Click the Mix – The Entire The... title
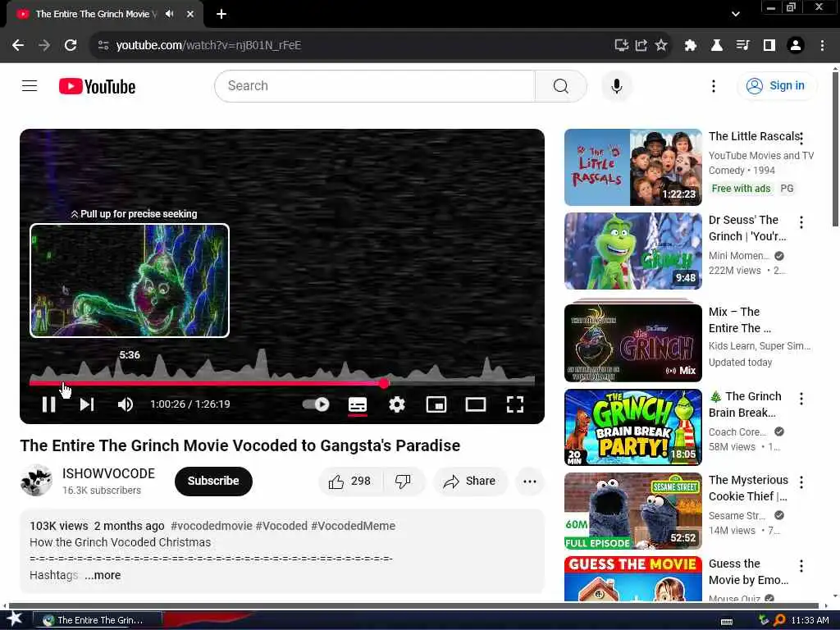This screenshot has height=630, width=840. point(740,320)
